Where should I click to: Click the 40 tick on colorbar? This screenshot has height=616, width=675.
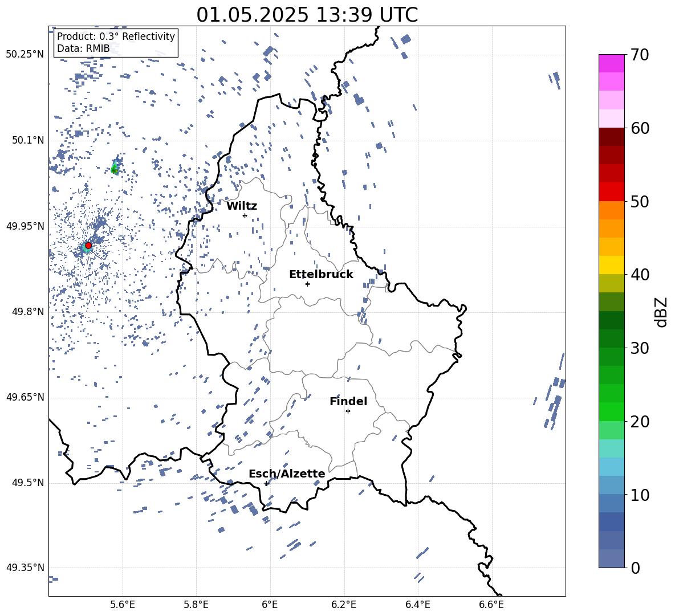(639, 275)
